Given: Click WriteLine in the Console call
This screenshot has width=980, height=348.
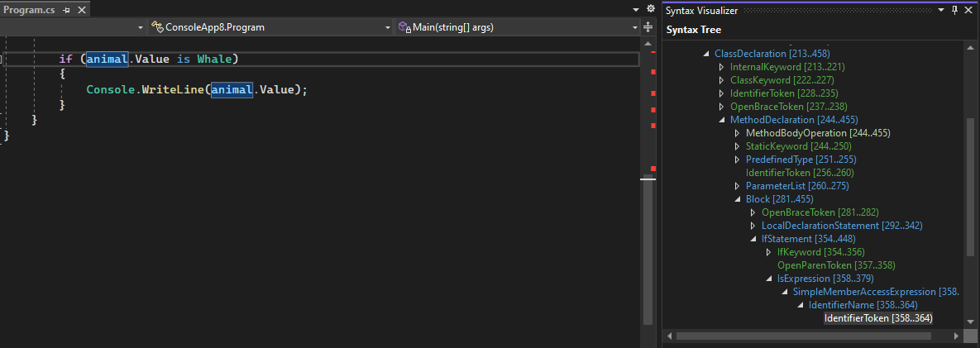Looking at the screenshot, I should click(173, 89).
